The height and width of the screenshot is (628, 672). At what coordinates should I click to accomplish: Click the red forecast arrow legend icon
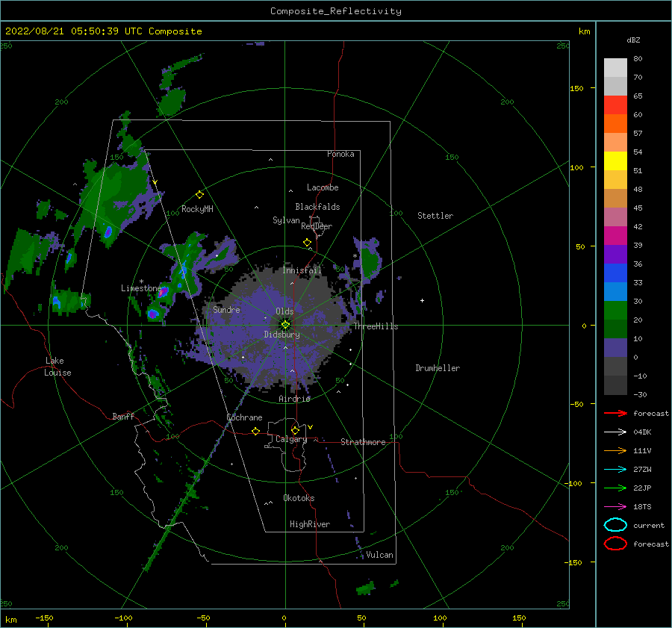(615, 413)
